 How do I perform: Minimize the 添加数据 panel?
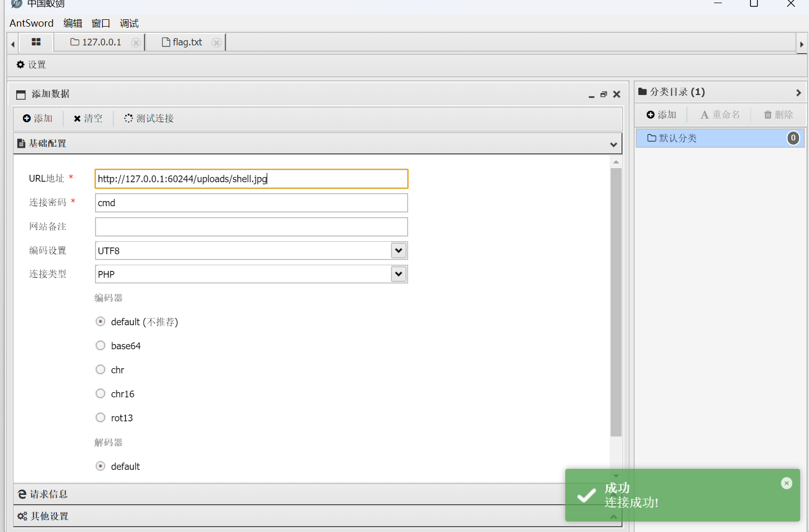tap(591, 95)
